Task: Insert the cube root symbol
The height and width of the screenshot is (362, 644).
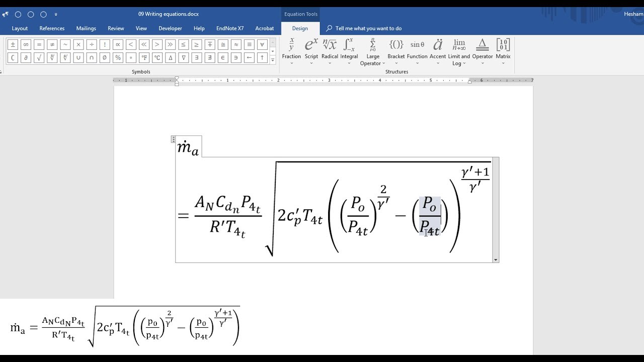Action: pyautogui.click(x=52, y=57)
